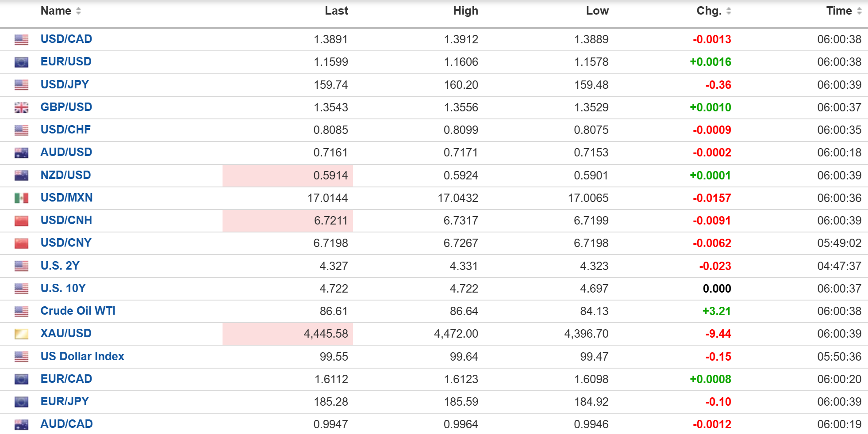Sort the table by the Name column arrows
This screenshot has width=868, height=434.
78,11
